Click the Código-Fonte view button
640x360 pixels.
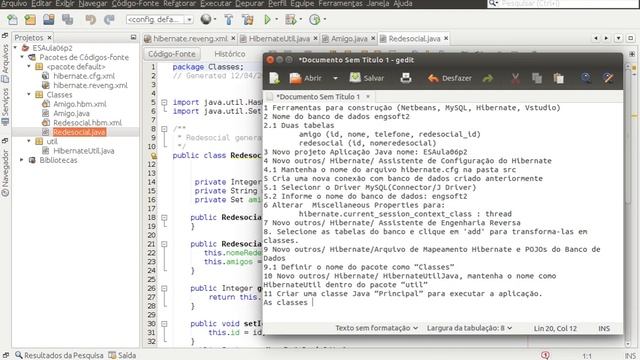click(171, 54)
